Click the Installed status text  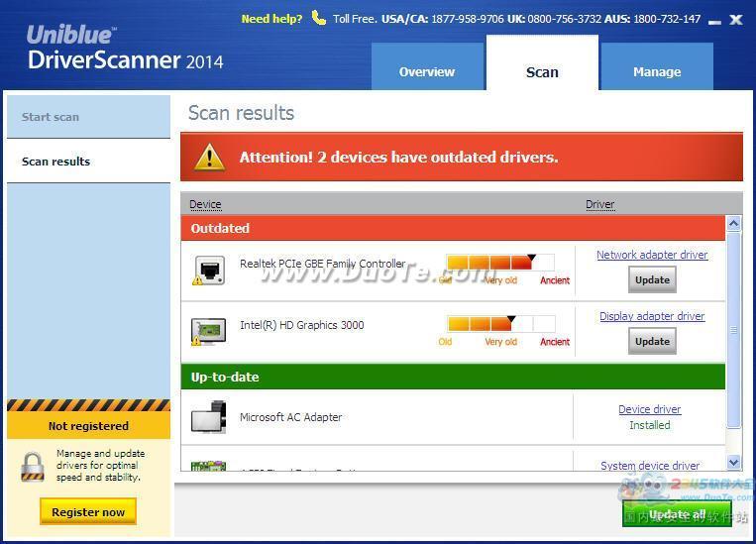click(649, 425)
